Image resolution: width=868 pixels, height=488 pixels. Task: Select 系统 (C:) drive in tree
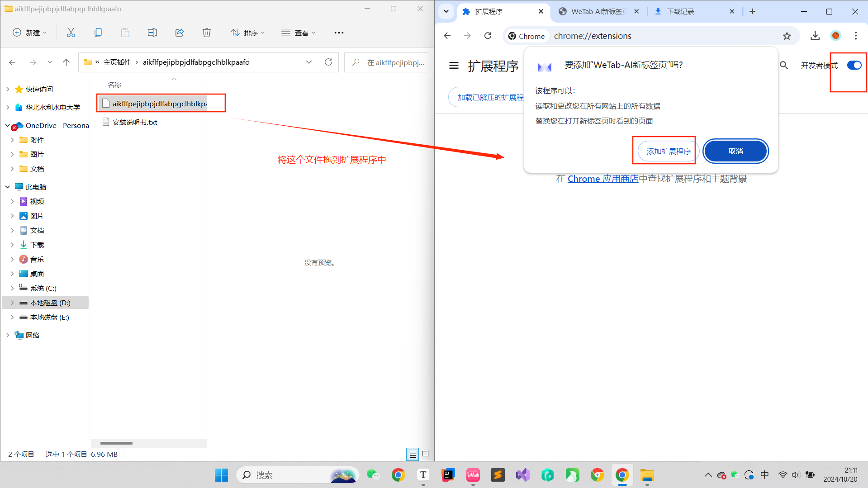pos(43,288)
